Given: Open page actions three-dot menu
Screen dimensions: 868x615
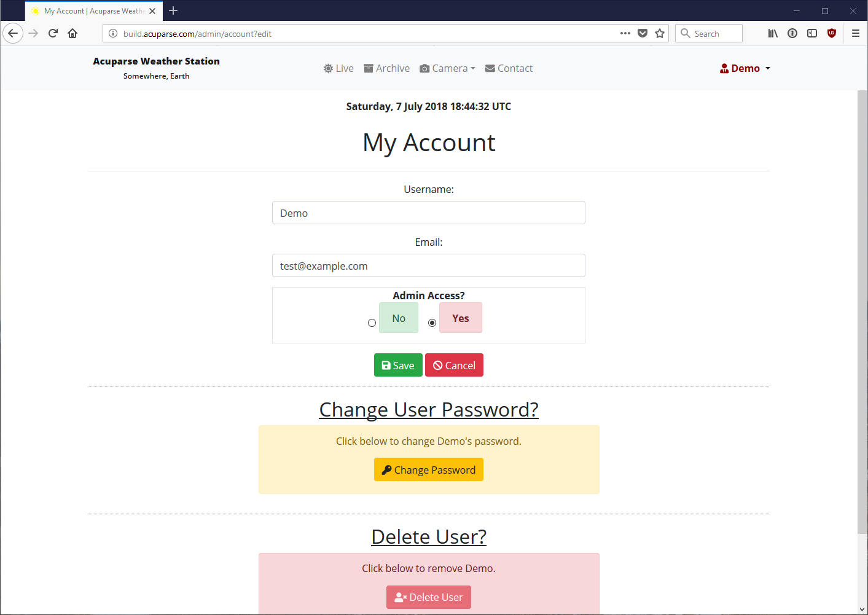Looking at the screenshot, I should click(x=625, y=33).
